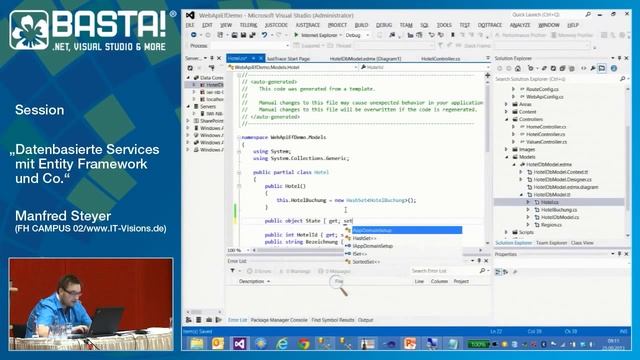Screen dimensions: 640x360
Task: Click the blue round icon in Solution Explorer toolbar
Action: coord(613,69)
